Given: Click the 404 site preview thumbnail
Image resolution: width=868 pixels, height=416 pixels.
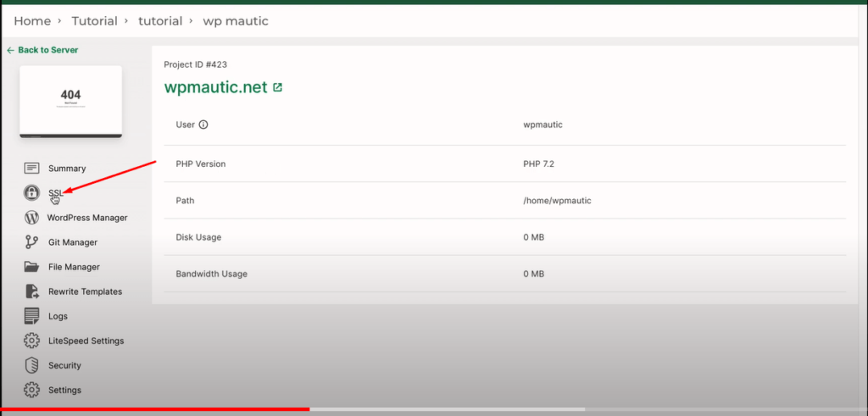Looking at the screenshot, I should (x=71, y=101).
